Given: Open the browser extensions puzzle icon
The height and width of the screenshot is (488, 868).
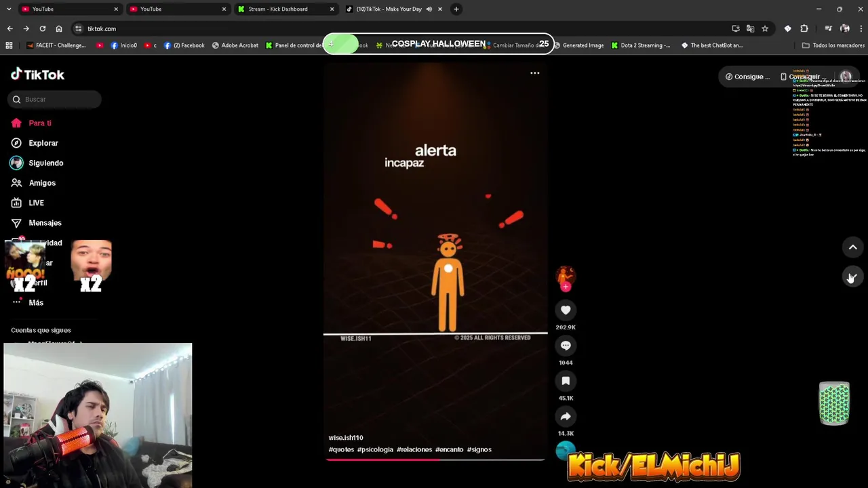Looking at the screenshot, I should pyautogui.click(x=804, y=28).
